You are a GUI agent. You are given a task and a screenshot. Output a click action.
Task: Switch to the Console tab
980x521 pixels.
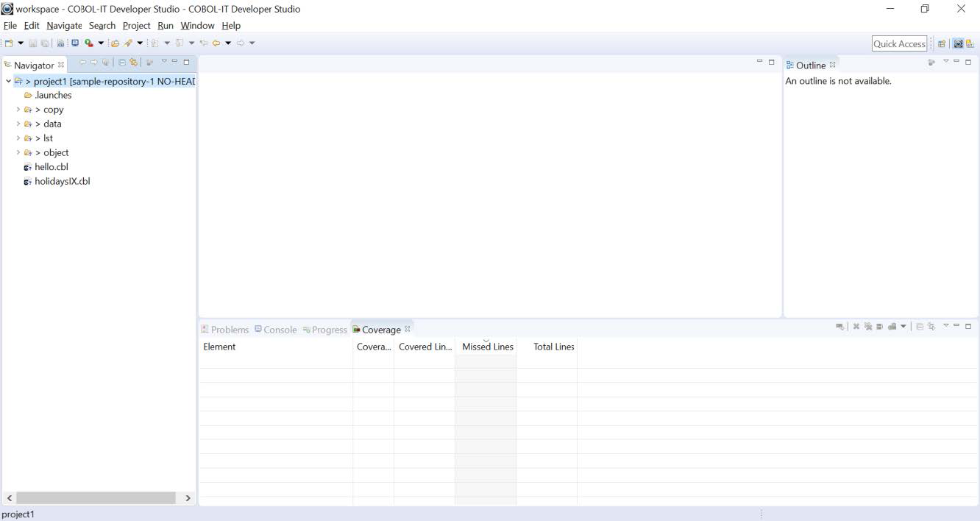coord(275,330)
